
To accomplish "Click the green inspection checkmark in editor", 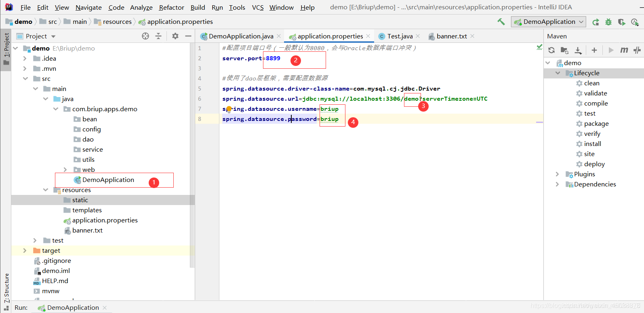I will pyautogui.click(x=539, y=48).
